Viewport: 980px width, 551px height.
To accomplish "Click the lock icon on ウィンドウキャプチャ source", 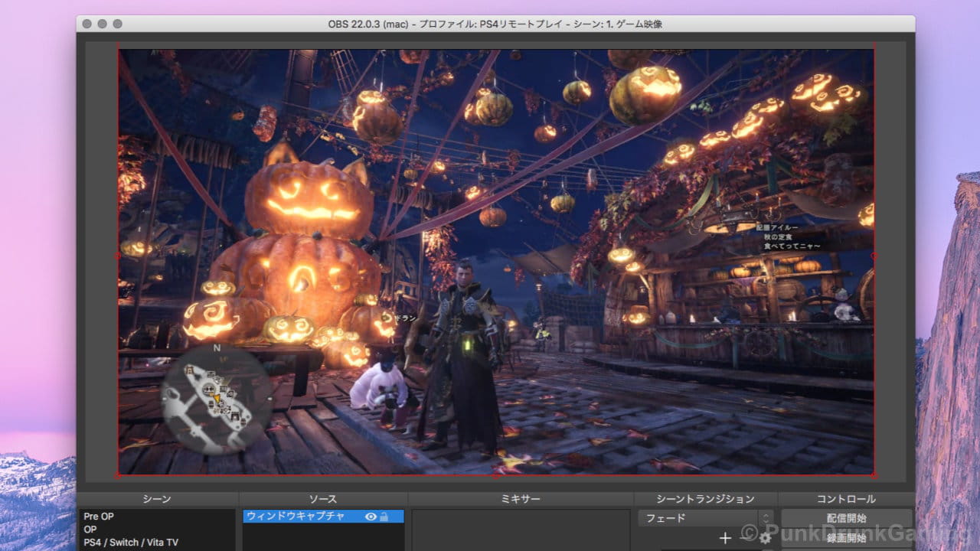I will click(384, 517).
